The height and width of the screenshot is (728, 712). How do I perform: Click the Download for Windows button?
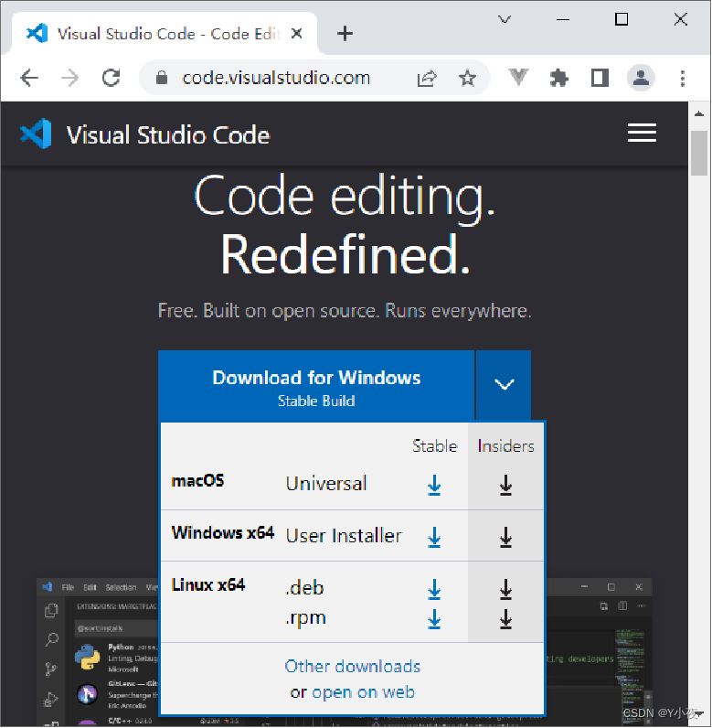[x=316, y=386]
